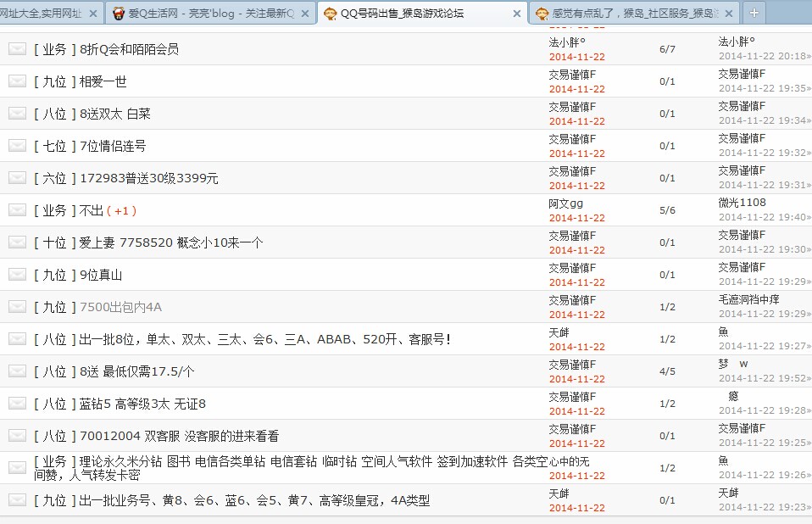Open thread 7位情侣连号
The height and width of the screenshot is (524, 812).
[x=113, y=146]
